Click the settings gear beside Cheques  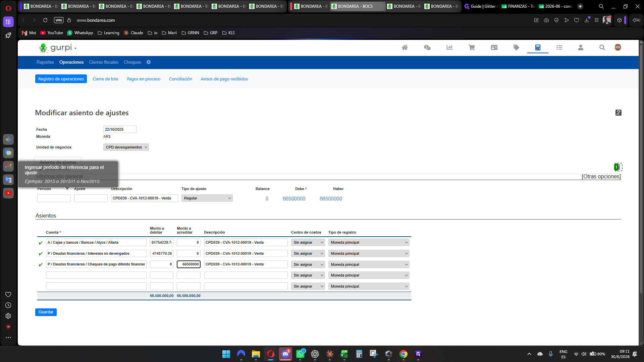click(149, 62)
